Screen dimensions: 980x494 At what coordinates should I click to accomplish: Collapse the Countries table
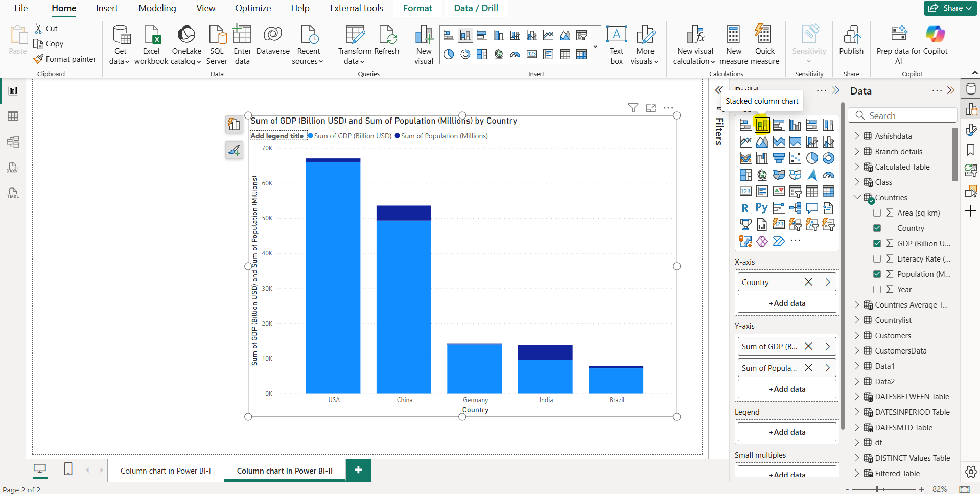856,197
